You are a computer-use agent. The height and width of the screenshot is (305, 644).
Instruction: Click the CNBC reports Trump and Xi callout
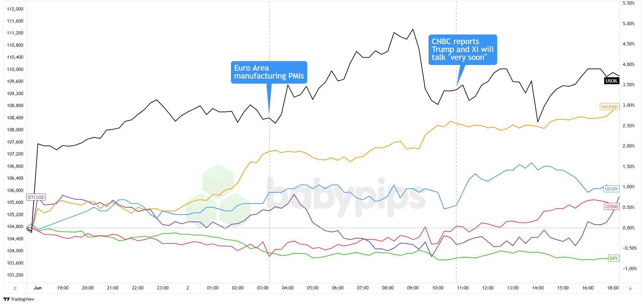pos(463,49)
